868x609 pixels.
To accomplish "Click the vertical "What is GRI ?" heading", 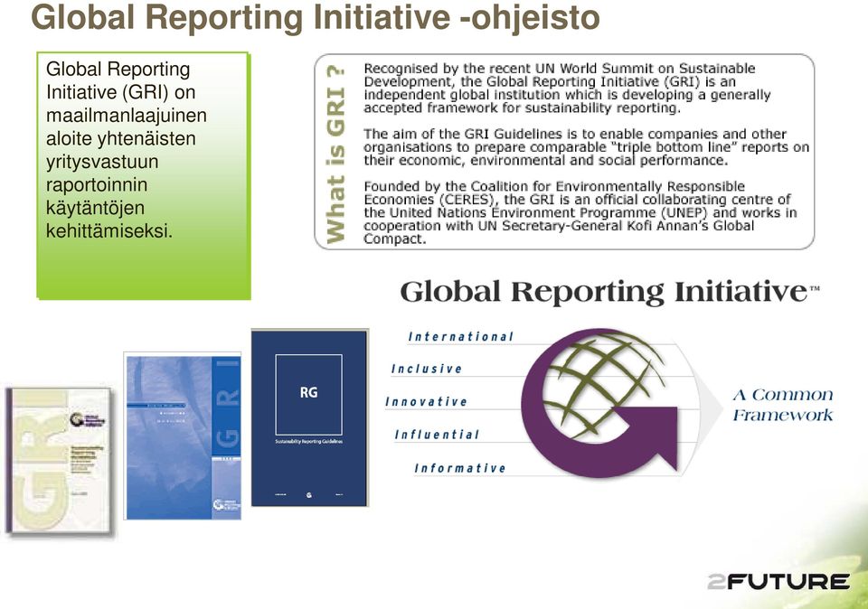I will [x=336, y=154].
